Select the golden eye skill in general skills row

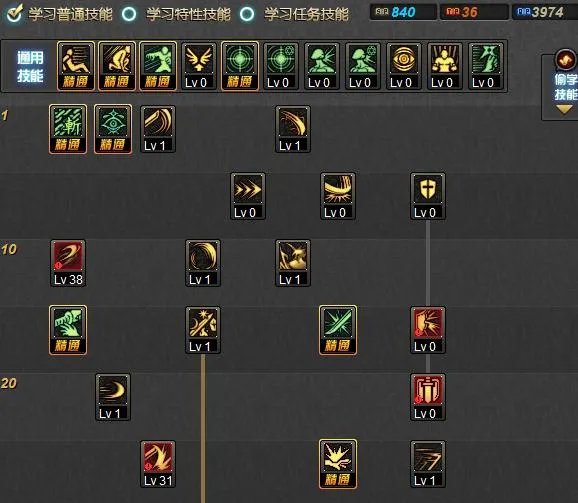pos(404,66)
